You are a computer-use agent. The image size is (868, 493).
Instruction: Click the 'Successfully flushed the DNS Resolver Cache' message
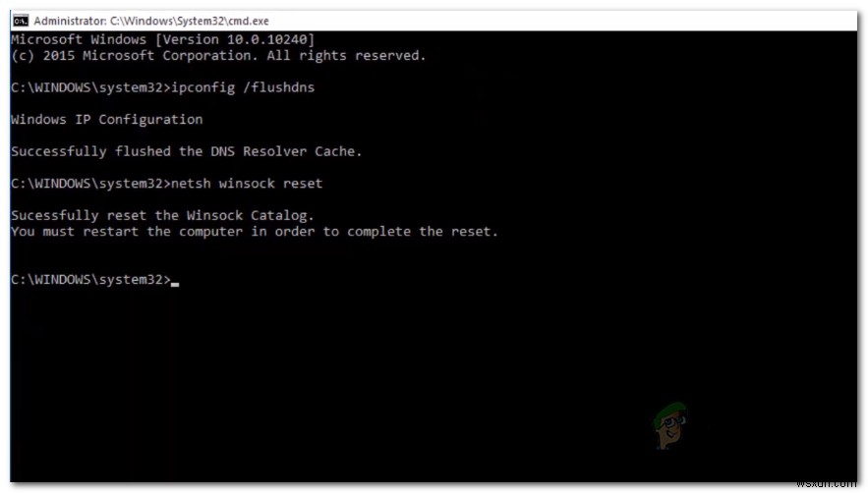(x=187, y=151)
